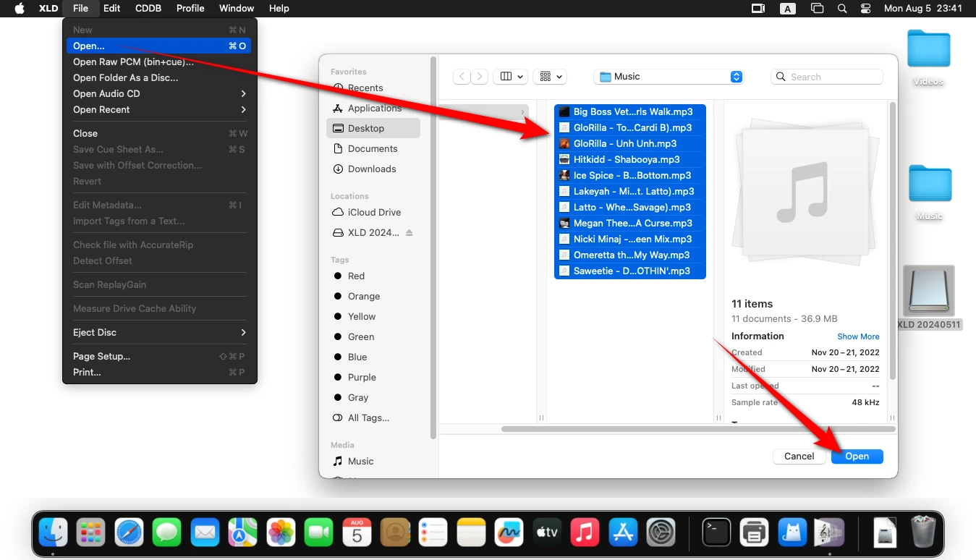Select GloRilla - Unh Unh.mp3
976x560 pixels.
[x=629, y=144]
